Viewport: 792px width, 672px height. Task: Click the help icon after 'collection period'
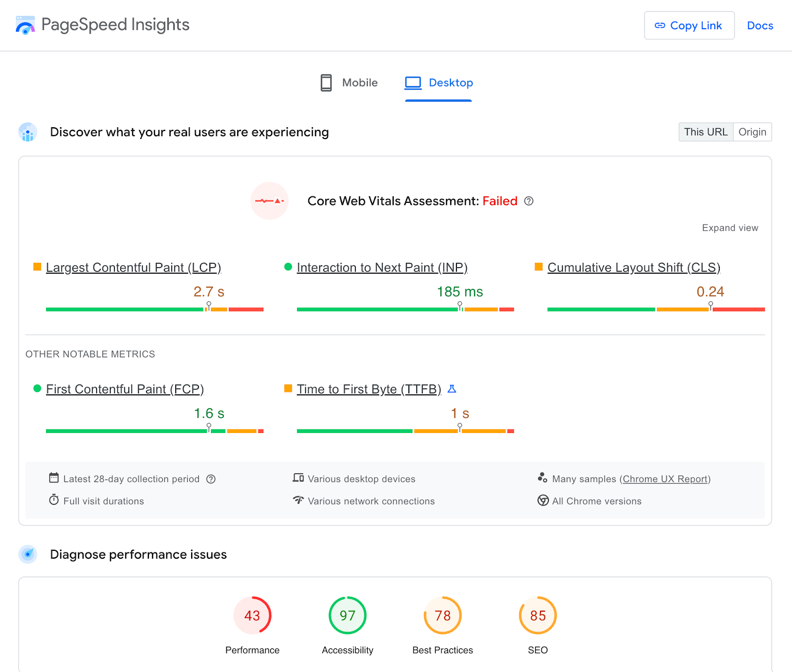(211, 479)
